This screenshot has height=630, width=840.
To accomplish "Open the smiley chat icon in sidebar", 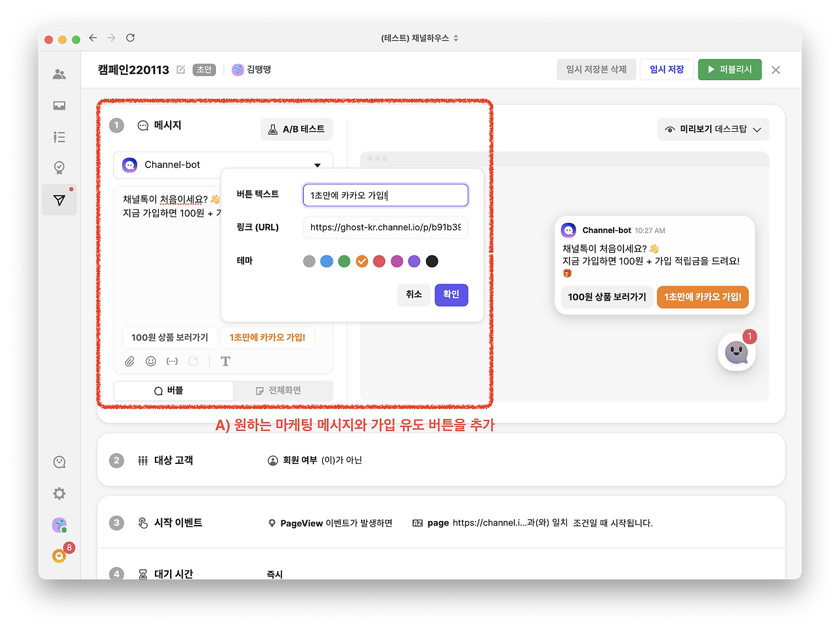I will 59,462.
